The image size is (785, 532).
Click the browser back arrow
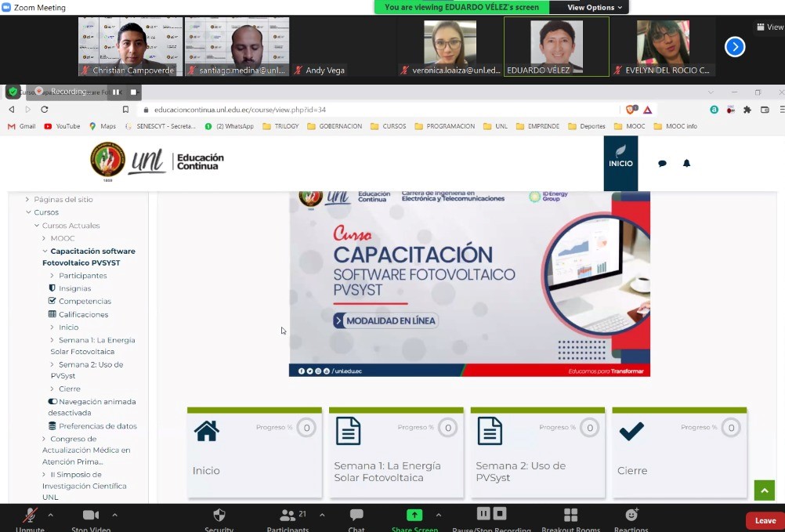(x=12, y=110)
